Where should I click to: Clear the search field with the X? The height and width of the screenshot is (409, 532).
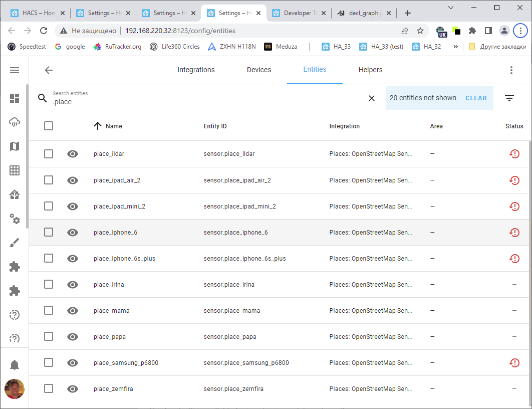(371, 98)
